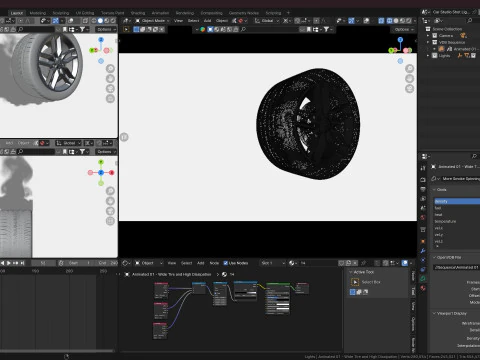
Task: Select the density grid in Grids list
Action: pyautogui.click(x=457, y=201)
